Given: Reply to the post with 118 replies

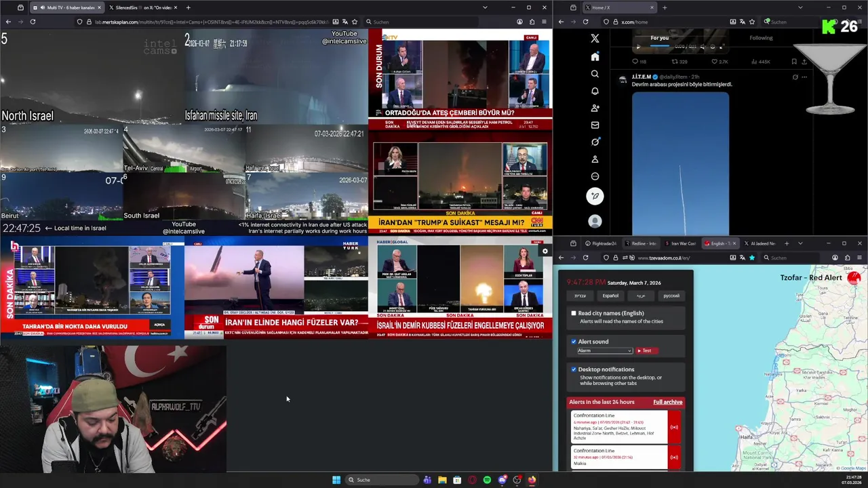Looking at the screenshot, I should 638,62.
